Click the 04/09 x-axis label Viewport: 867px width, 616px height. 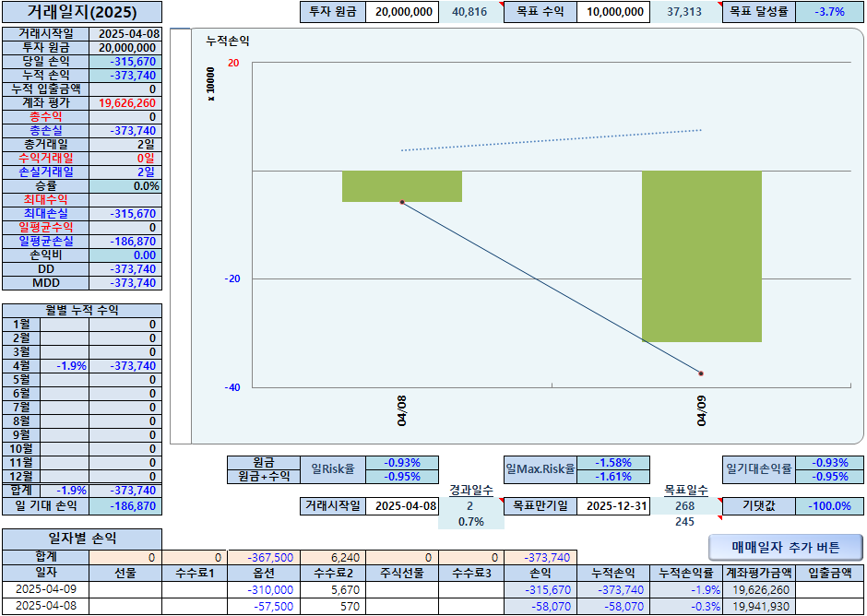pos(701,411)
